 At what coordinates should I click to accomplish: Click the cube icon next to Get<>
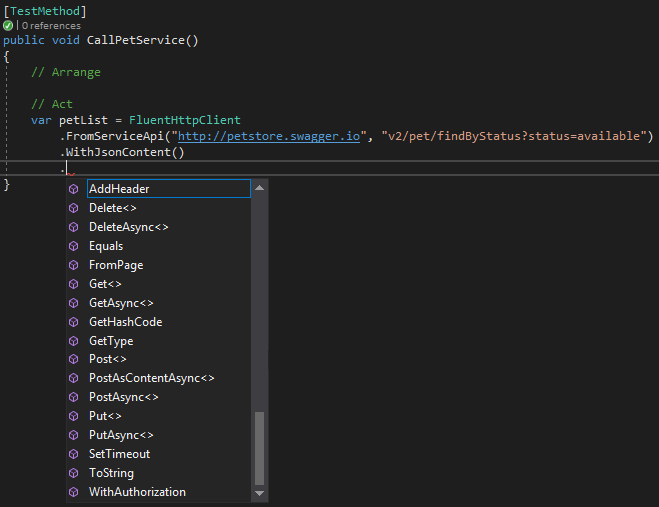pyautogui.click(x=74, y=284)
